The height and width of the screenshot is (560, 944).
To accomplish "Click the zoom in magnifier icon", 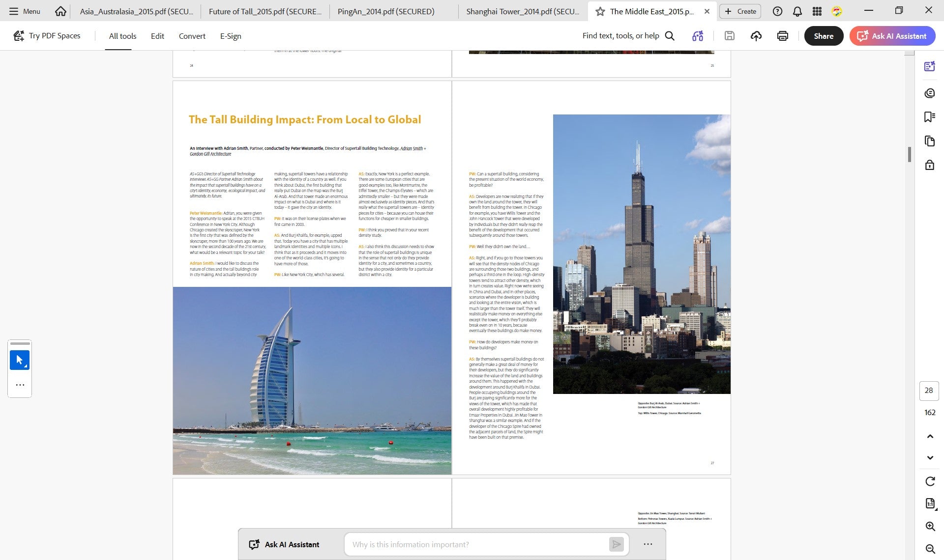I will 930,526.
